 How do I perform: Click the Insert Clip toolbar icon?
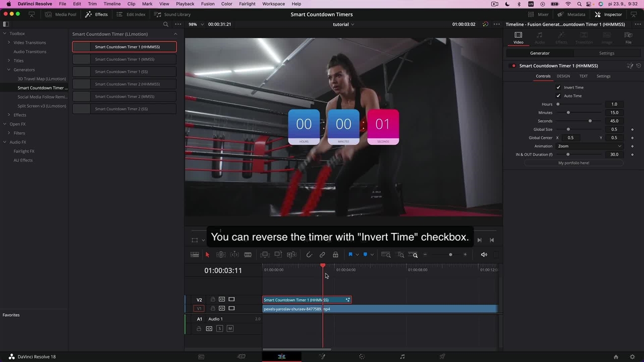coord(265,255)
